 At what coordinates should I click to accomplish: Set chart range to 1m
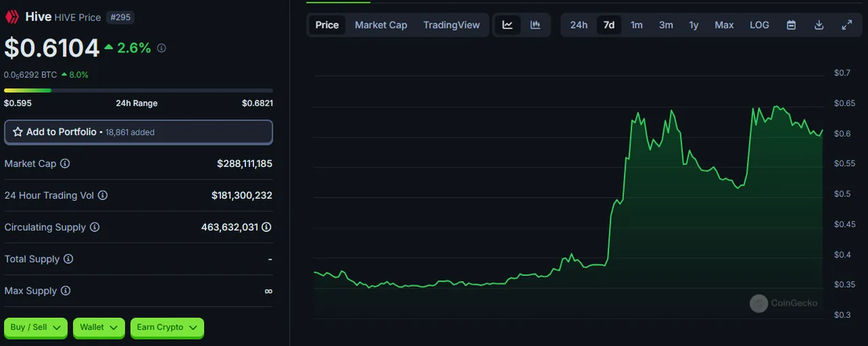click(x=636, y=25)
